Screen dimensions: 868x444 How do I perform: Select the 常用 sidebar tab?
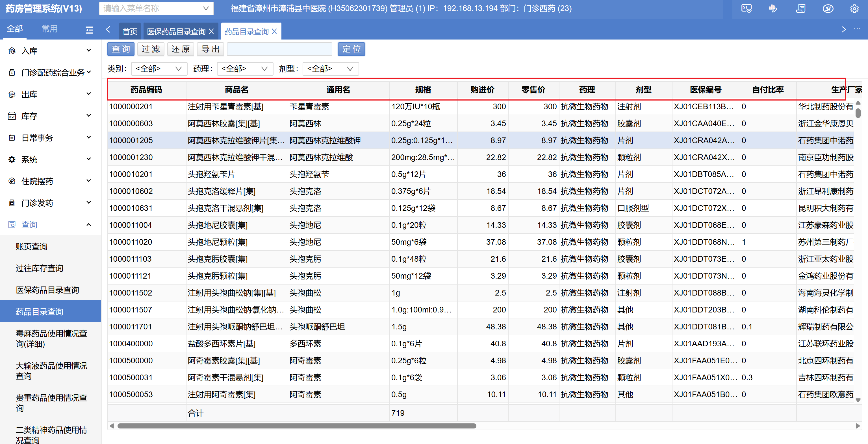(x=49, y=29)
